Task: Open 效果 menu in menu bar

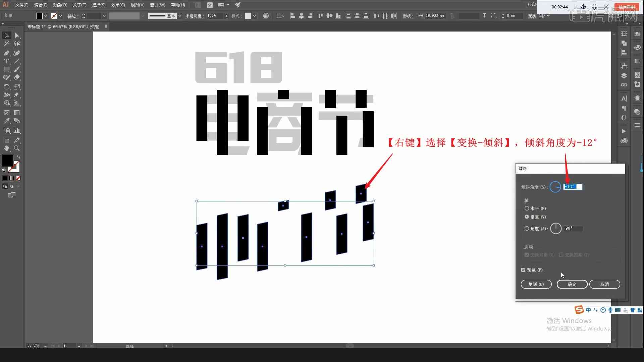Action: (x=116, y=4)
